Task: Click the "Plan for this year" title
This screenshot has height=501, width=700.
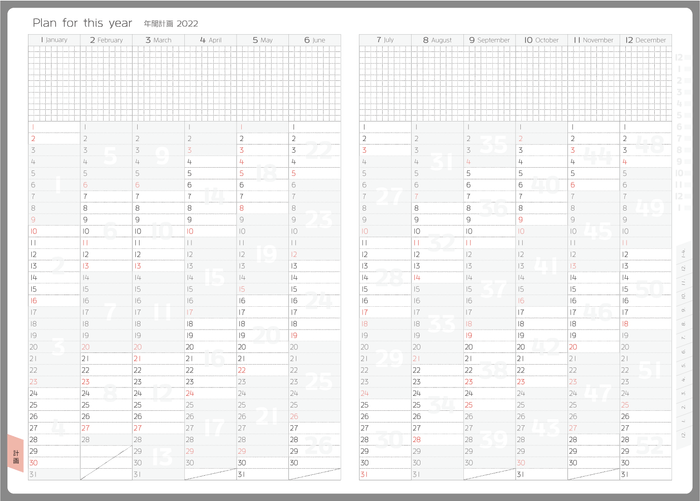Action: click(82, 23)
